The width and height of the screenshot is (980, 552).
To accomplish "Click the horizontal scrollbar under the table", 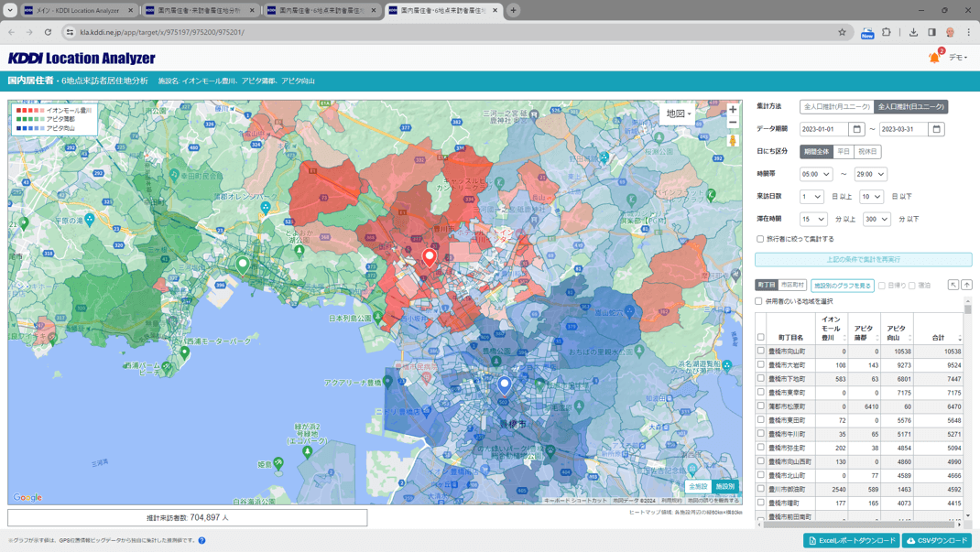I will coord(859,525).
